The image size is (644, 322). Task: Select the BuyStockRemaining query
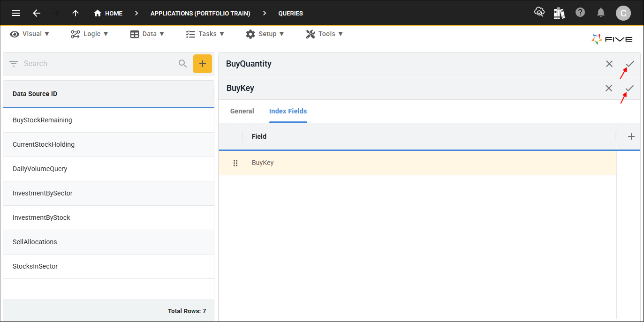[x=108, y=120]
